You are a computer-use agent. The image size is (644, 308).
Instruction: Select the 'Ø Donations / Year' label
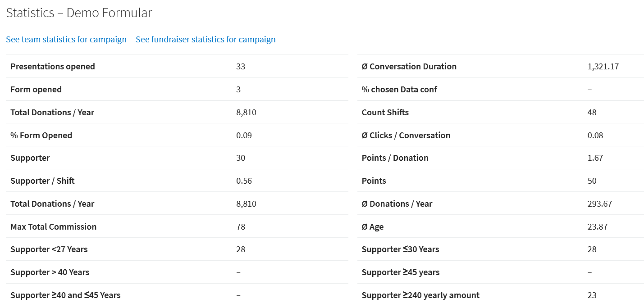click(x=397, y=204)
